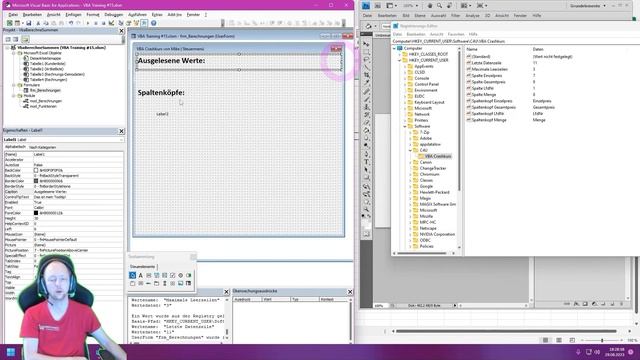Open the Label1 object dropdown in Properties
Viewport: 640px width, 360px height.
[x=121, y=140]
